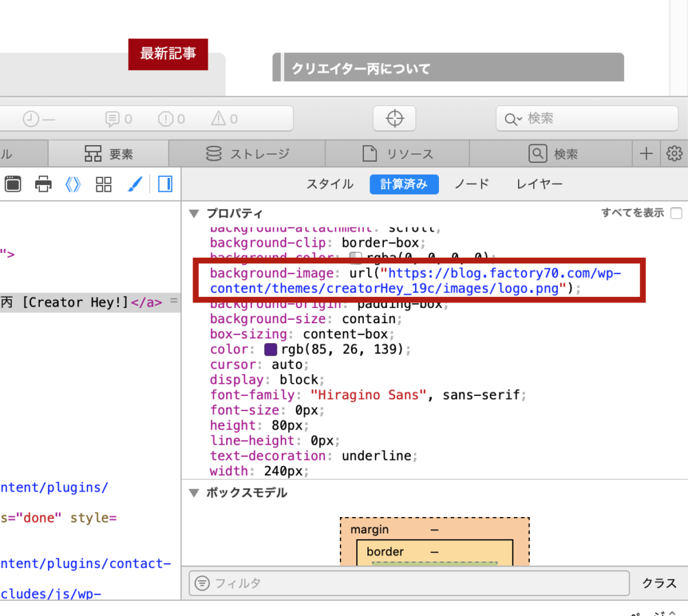Switch to the スタイル subtab
This screenshot has width=688, height=616.
coord(330,184)
